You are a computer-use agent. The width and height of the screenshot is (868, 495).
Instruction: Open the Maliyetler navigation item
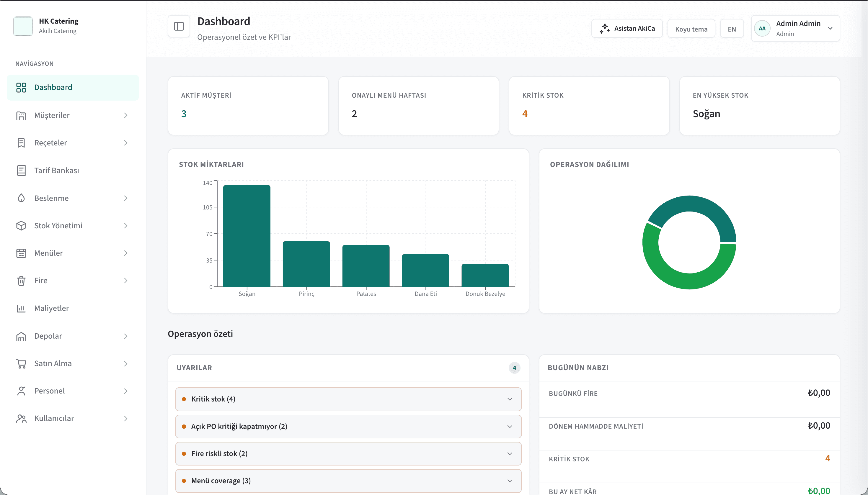coord(73,308)
